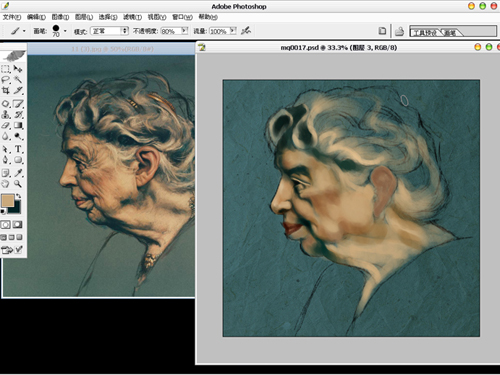500x375 pixels.
Task: Select the Path Selection tool
Action: point(6,149)
